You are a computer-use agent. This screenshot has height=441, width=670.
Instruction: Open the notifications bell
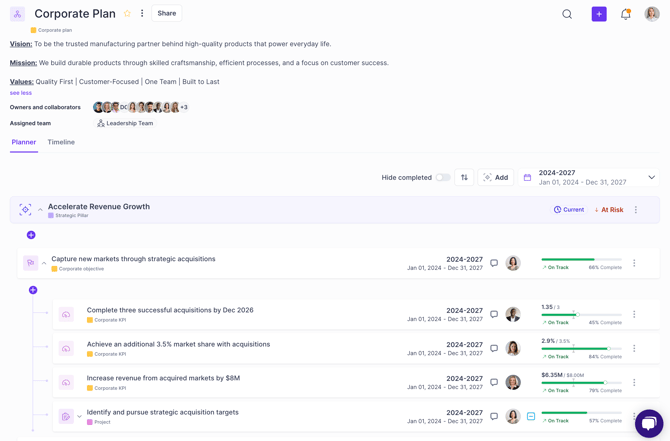626,14
